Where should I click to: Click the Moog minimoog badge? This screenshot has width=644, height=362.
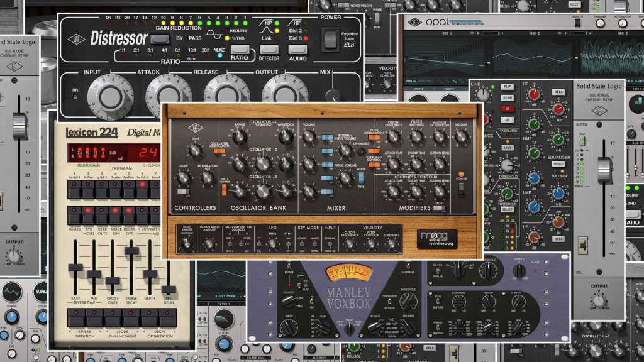(x=437, y=239)
